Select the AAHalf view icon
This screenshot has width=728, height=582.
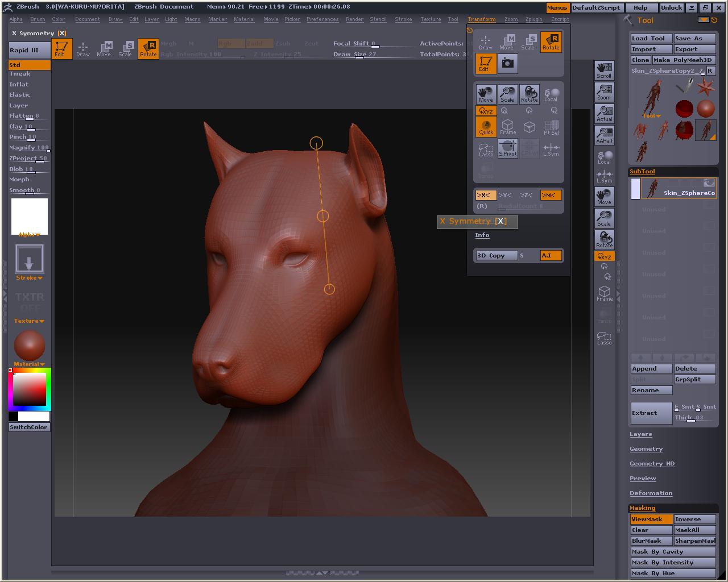[604, 135]
